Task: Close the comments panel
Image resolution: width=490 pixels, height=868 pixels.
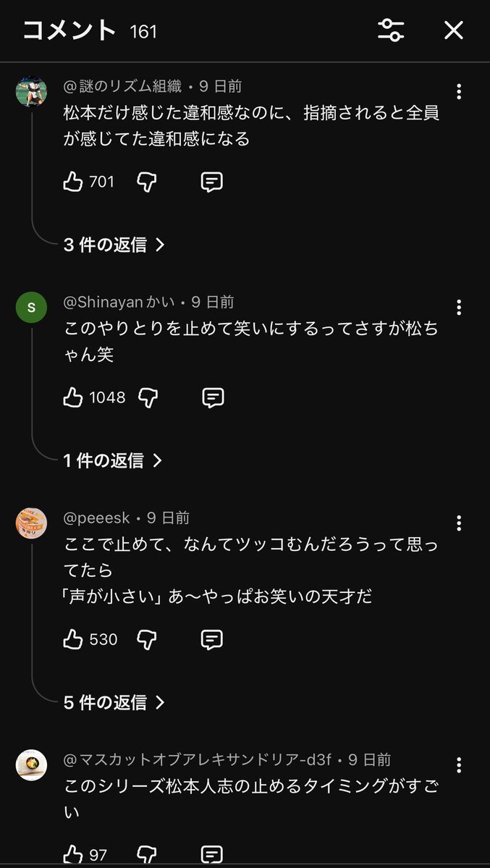Action: [x=454, y=30]
